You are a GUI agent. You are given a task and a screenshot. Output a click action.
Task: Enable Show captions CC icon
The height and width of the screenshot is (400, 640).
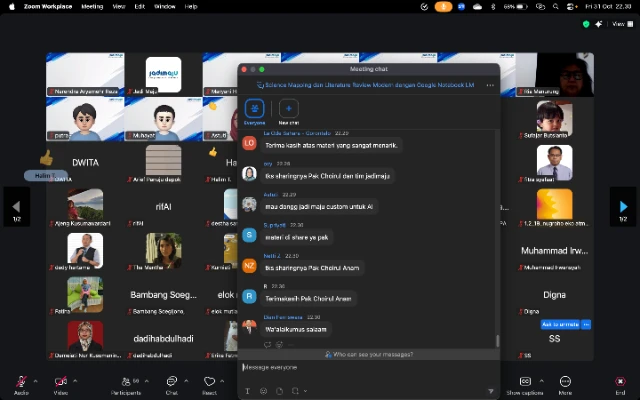coord(525,382)
